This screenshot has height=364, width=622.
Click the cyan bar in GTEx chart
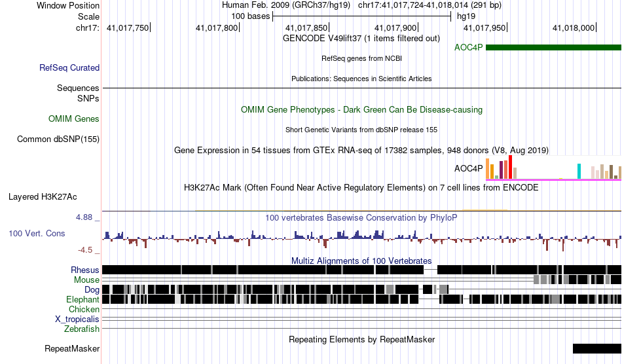(579, 172)
